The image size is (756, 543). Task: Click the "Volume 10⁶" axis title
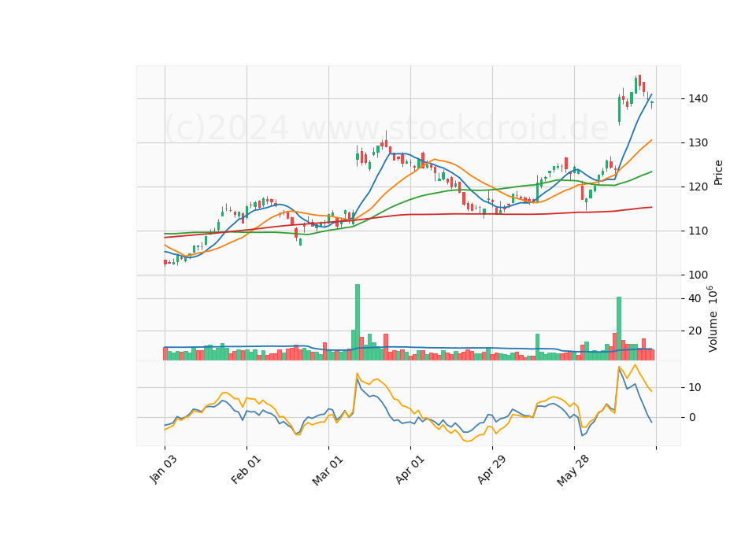tap(712, 319)
